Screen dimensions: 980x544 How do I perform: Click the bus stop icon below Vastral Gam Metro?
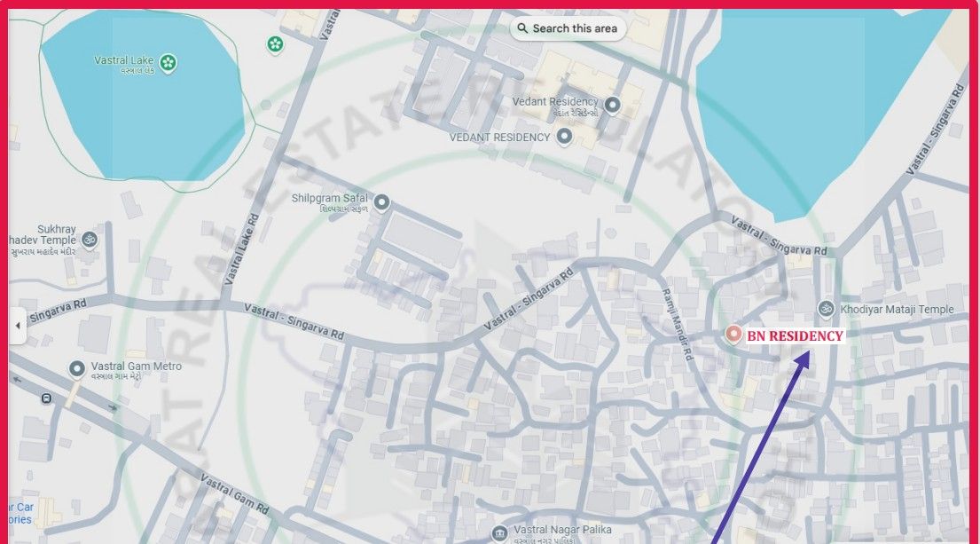point(45,399)
